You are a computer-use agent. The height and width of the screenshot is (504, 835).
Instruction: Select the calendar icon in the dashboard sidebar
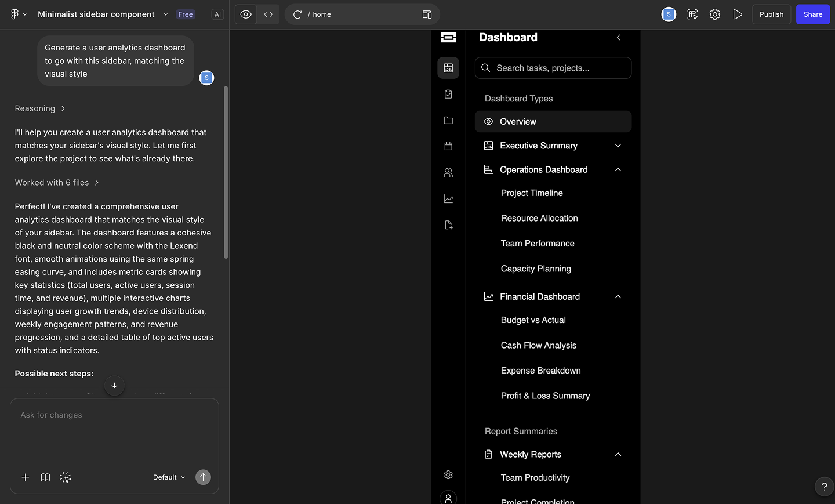[448, 146]
